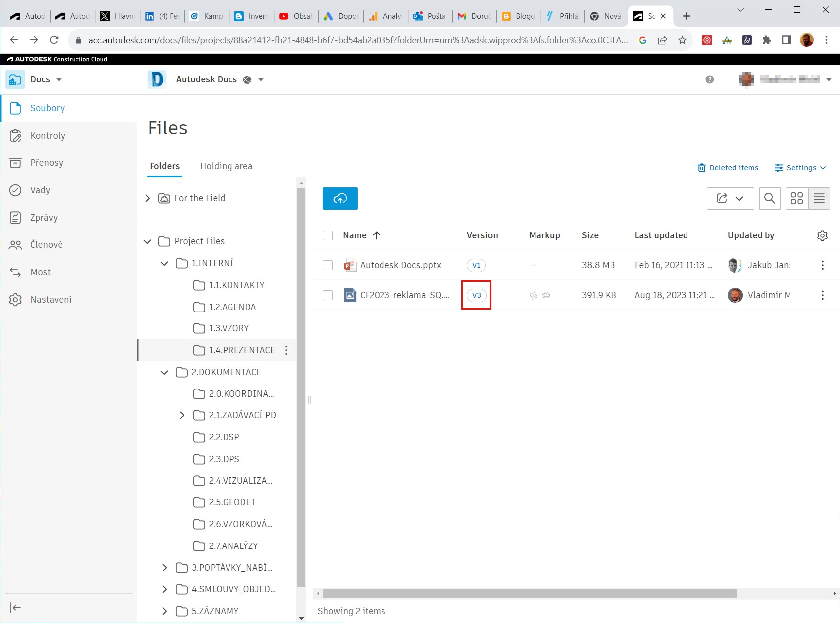Go to Vady in sidebar menu

[x=40, y=190]
